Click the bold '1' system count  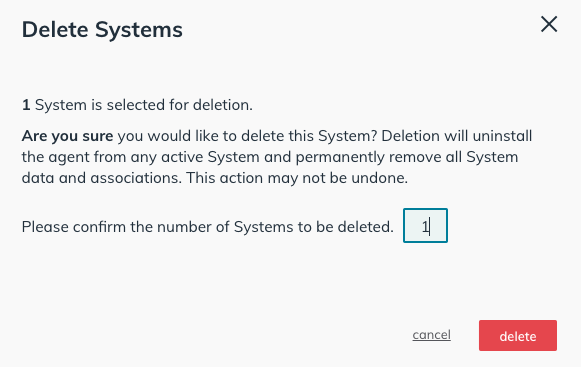pyautogui.click(x=26, y=105)
